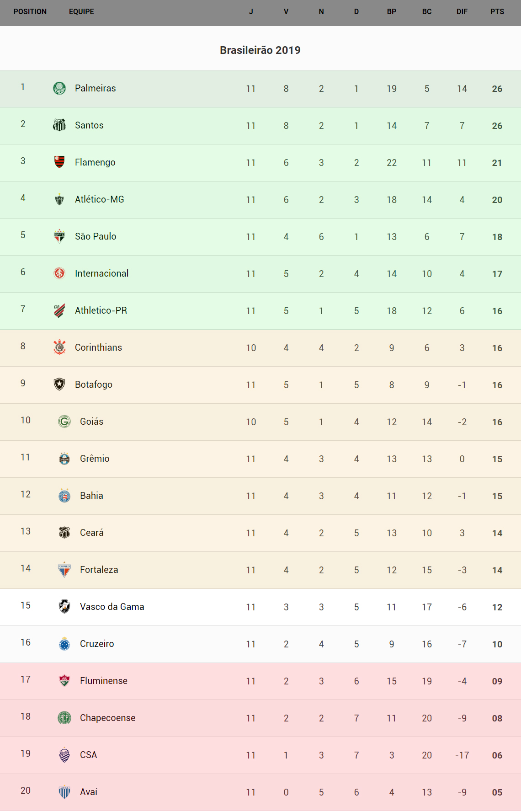Select the Chapecoense team name

[x=107, y=718]
